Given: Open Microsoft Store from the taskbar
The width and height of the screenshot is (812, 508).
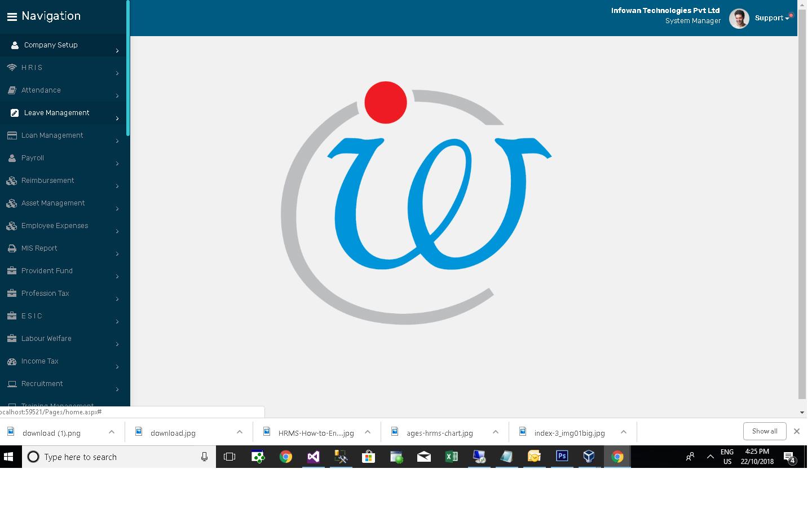Looking at the screenshot, I should (x=368, y=456).
